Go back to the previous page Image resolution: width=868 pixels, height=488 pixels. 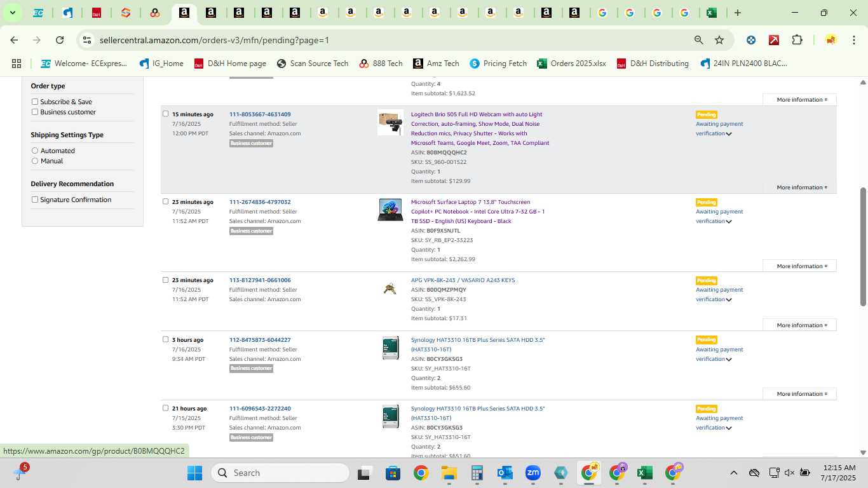pyautogui.click(x=14, y=40)
